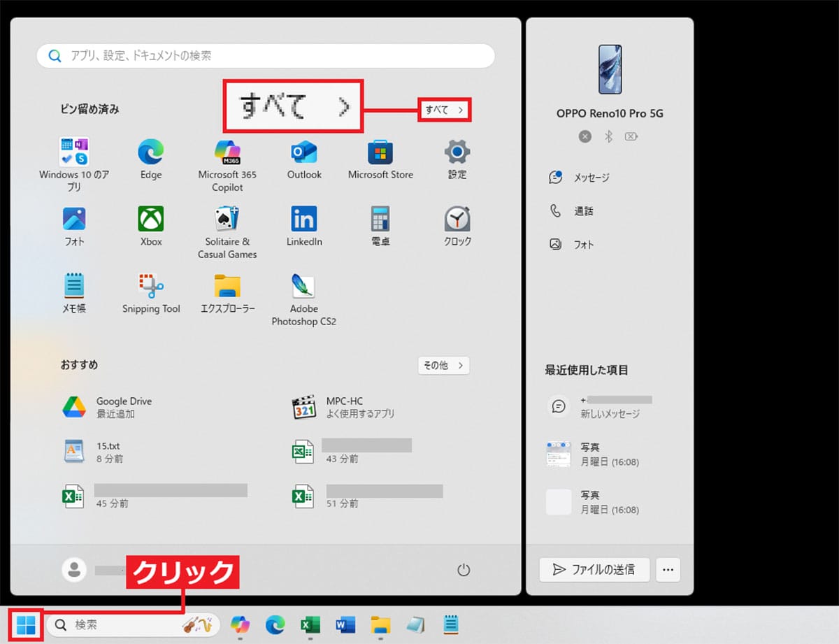This screenshot has height=644, width=839.
Task: Open Excel file from 45 分前
Action: tap(154, 496)
